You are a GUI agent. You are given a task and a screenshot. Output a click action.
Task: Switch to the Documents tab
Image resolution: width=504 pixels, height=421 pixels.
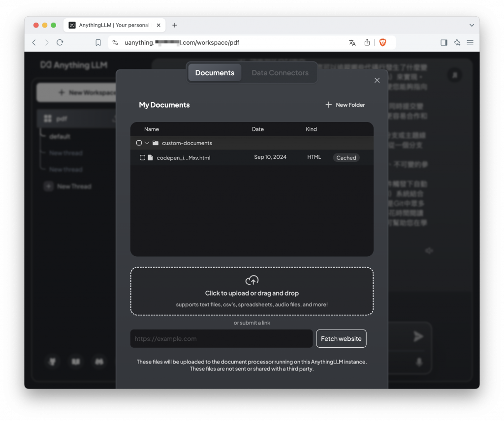tap(215, 73)
